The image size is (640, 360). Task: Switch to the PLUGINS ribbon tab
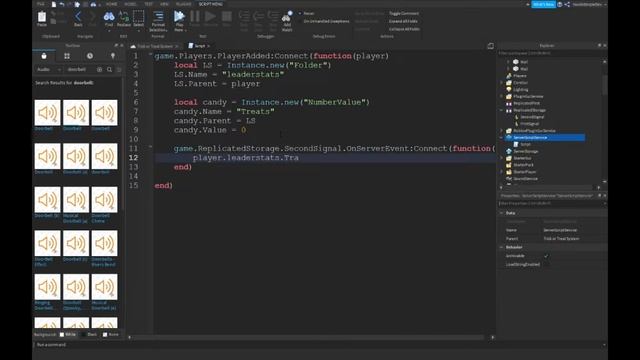(183, 4)
